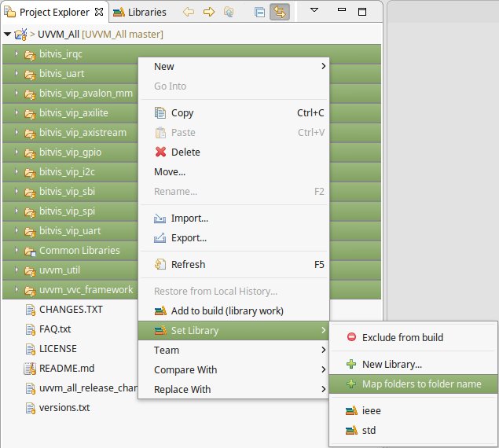Click the bitvis_irqc folder icon

click(x=30, y=55)
